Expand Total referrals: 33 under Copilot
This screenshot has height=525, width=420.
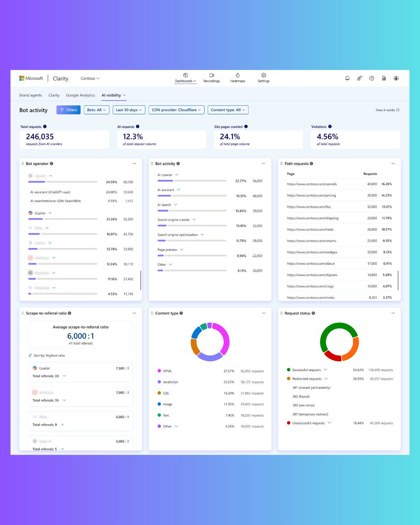click(64, 376)
